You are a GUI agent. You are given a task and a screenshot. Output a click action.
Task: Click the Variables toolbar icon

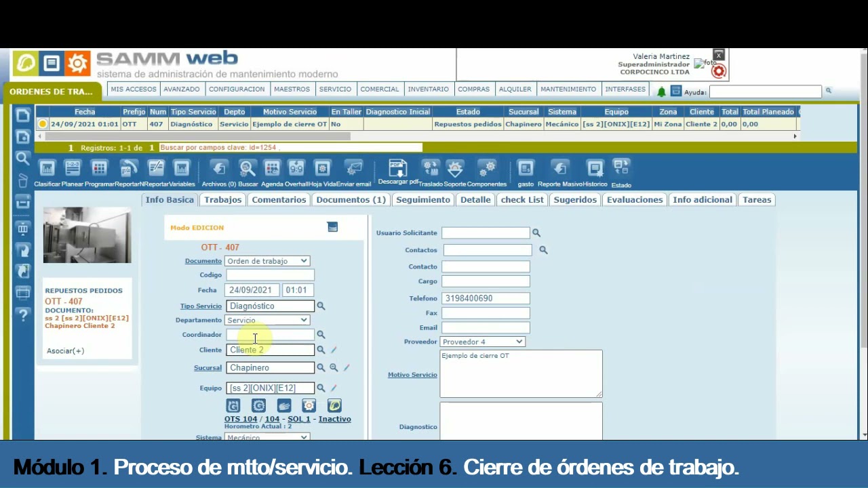[x=181, y=168]
